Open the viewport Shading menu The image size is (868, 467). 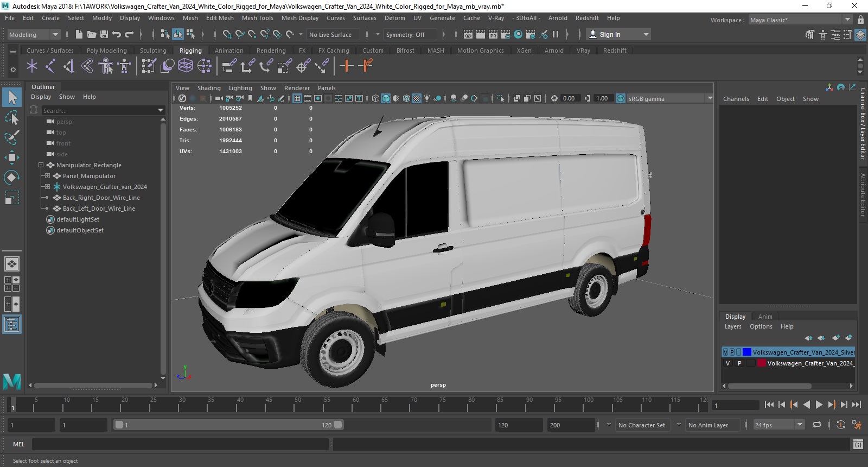pyautogui.click(x=209, y=88)
